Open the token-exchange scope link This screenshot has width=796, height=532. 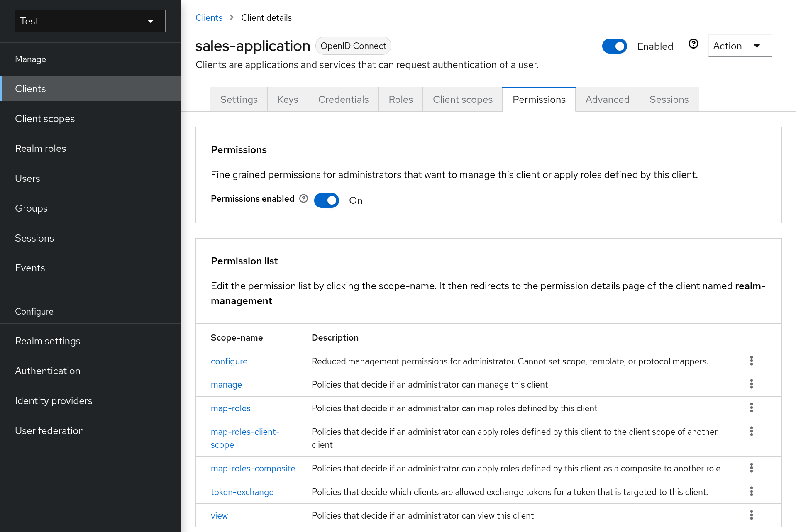pyautogui.click(x=242, y=492)
